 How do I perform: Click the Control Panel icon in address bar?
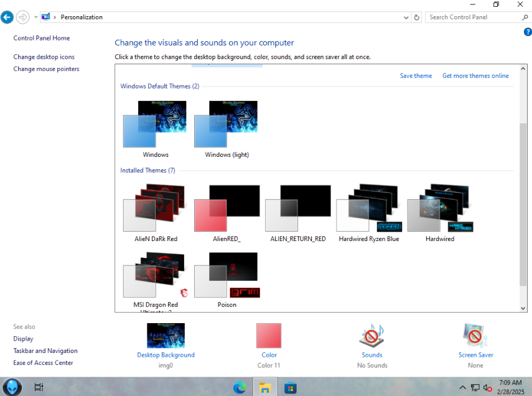[46, 17]
